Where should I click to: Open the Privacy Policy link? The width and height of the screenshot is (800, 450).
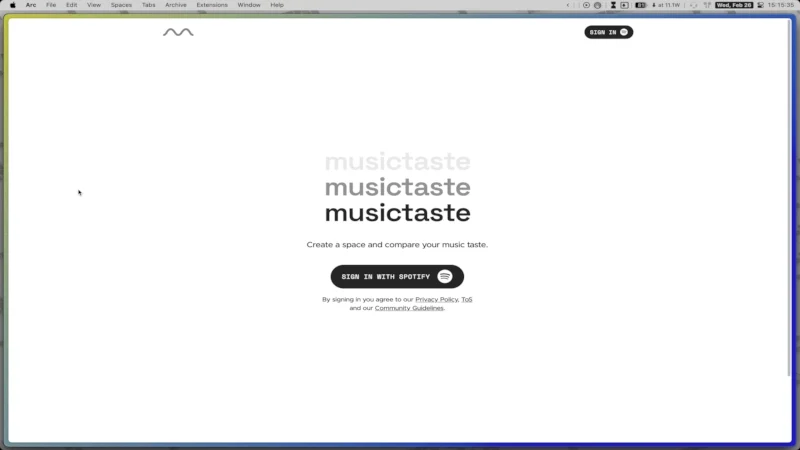(x=436, y=299)
